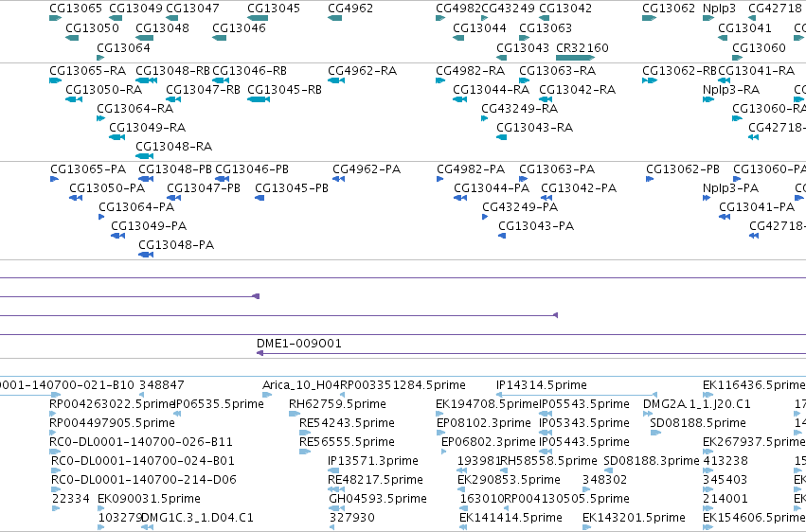Click the CG13048-PB protein label
Screen dimensions: 806x532
[x=175, y=168]
